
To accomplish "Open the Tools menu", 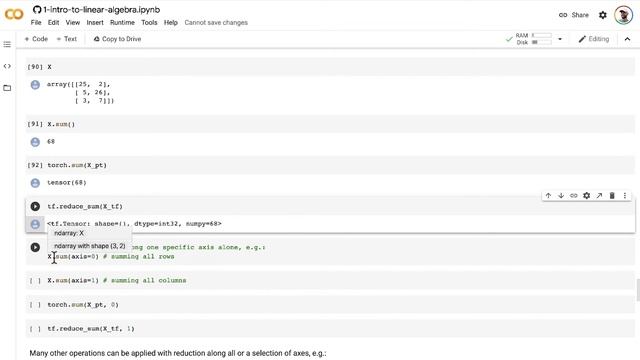I will (x=149, y=22).
